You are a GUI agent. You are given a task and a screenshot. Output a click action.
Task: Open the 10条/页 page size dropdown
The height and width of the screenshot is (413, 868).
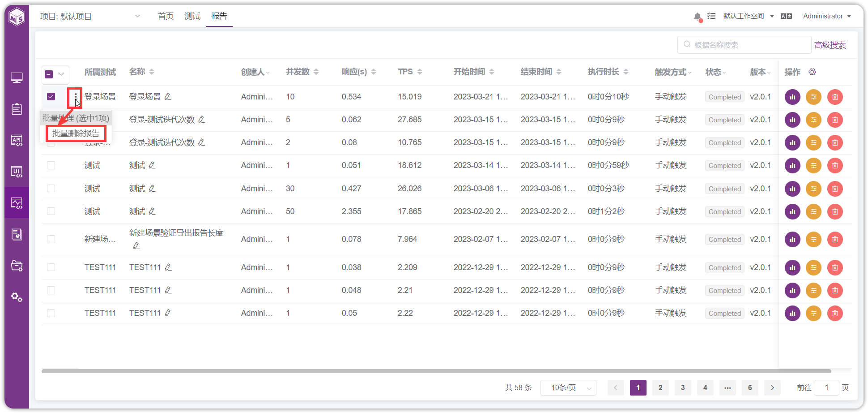point(569,387)
